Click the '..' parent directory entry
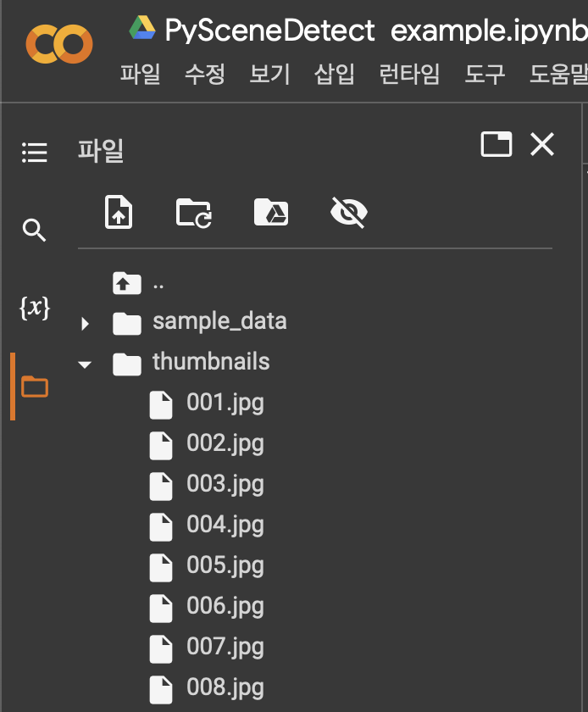 pos(158,286)
